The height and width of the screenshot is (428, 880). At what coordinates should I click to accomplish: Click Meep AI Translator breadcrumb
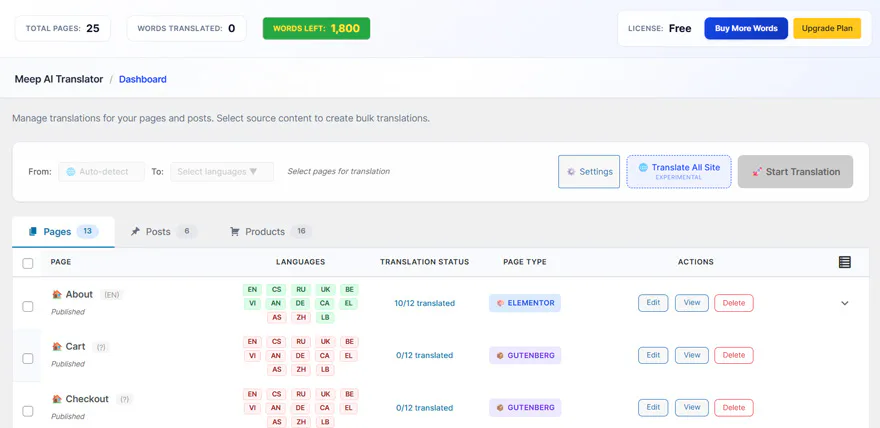click(59, 79)
